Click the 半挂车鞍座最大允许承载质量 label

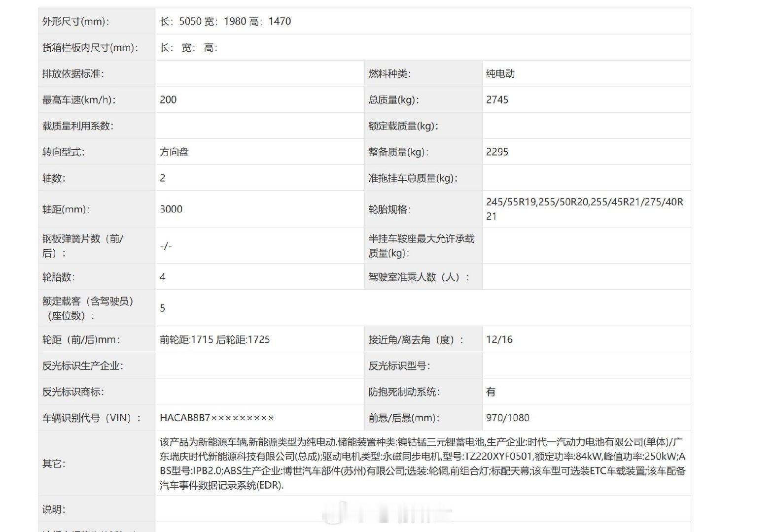(x=422, y=245)
